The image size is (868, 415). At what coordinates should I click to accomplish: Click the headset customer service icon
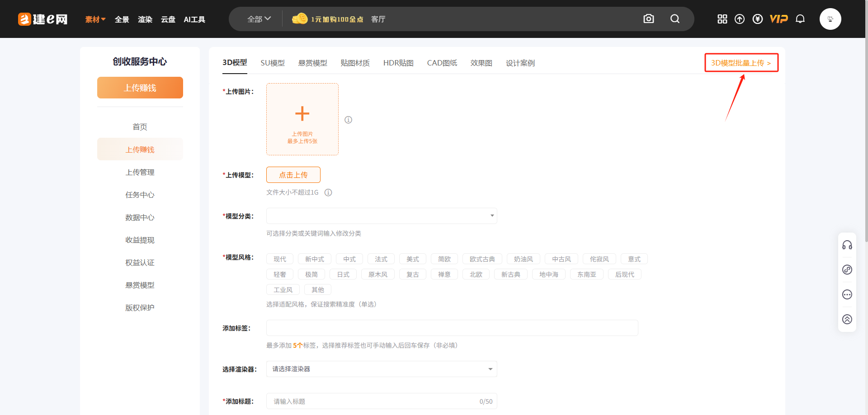click(847, 245)
